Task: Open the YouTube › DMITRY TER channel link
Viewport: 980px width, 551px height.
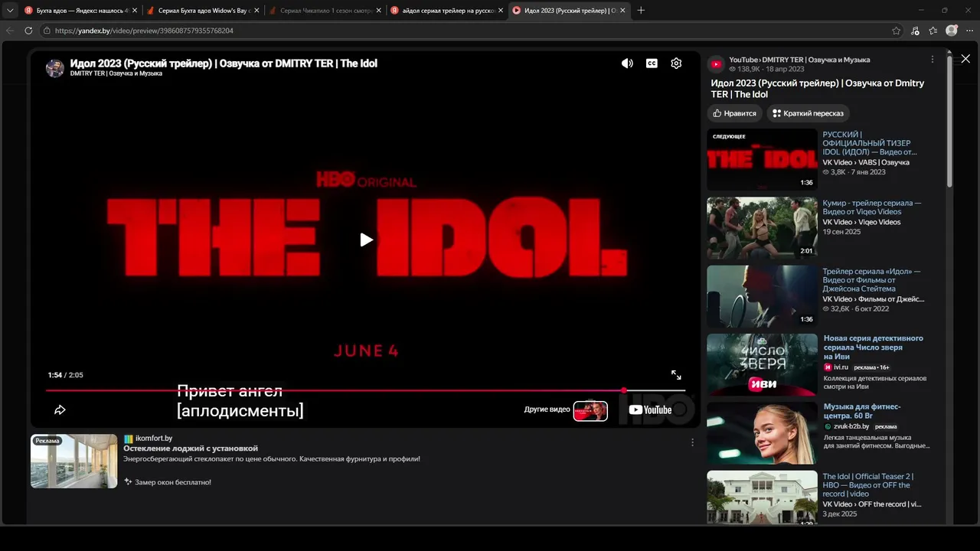Action: point(799,60)
